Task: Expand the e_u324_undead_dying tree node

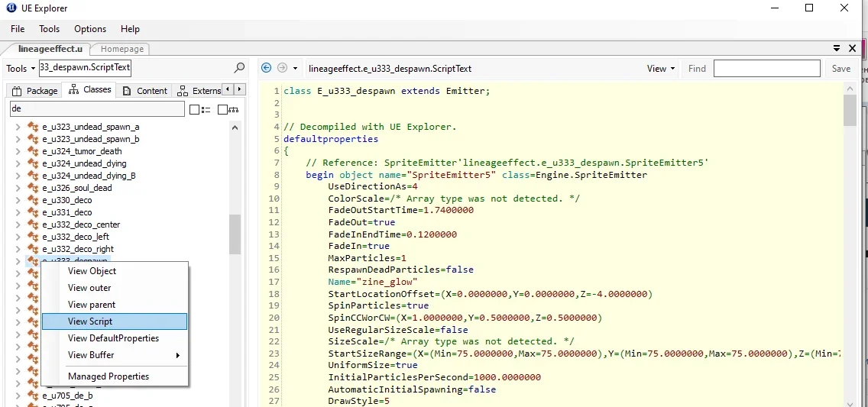Action: pos(18,163)
